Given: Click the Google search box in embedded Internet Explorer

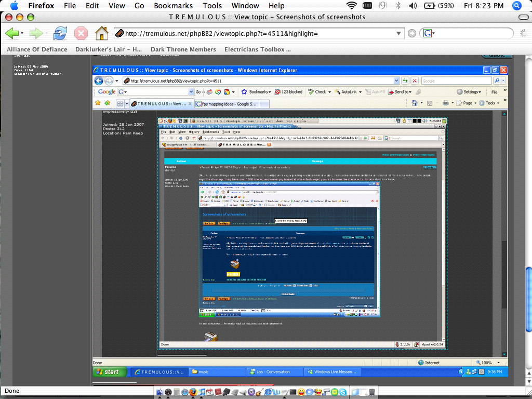Looking at the screenshot, I should click(x=456, y=81).
